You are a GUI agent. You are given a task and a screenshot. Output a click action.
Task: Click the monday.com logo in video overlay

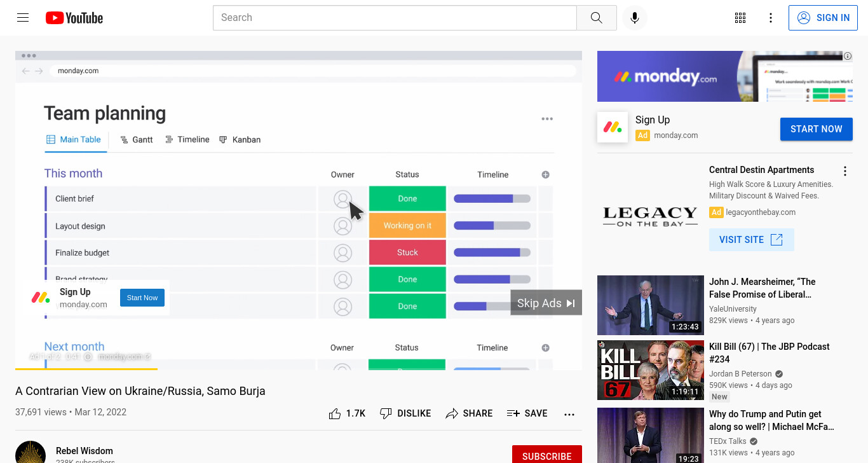[41, 298]
